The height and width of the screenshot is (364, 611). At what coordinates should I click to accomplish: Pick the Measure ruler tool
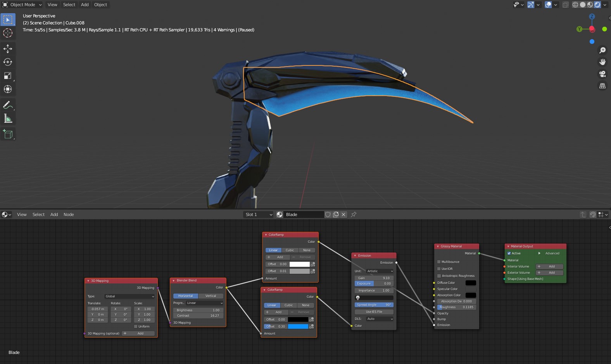pyautogui.click(x=8, y=118)
